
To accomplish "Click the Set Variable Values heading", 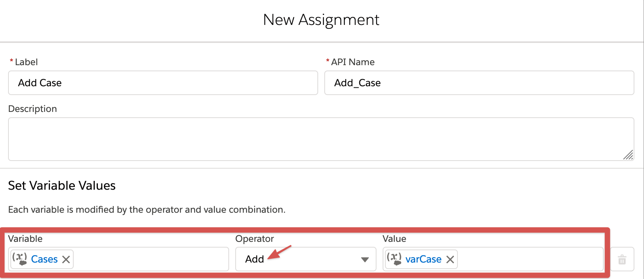I will tap(62, 185).
